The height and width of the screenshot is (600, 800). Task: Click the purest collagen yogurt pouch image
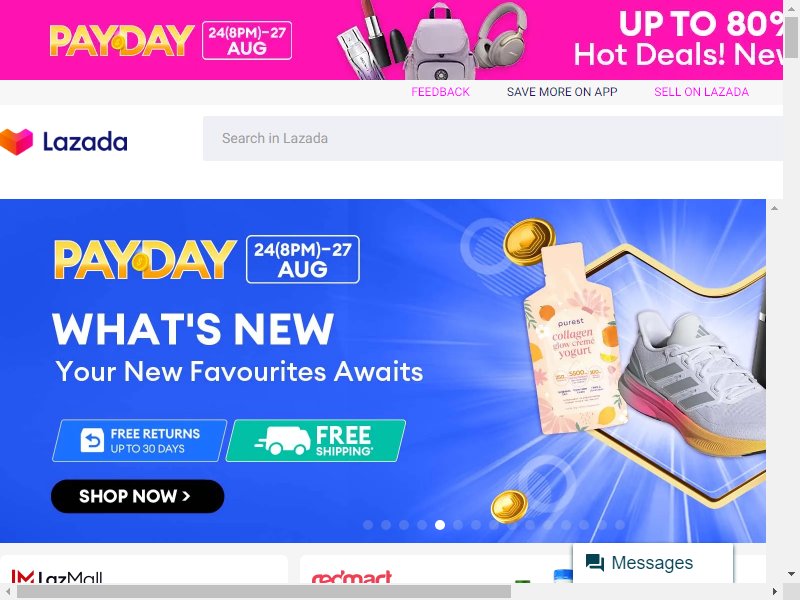pos(573,340)
